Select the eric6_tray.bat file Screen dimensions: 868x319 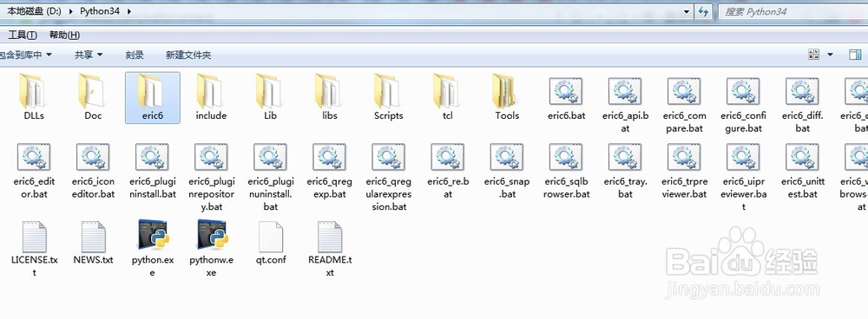click(625, 171)
